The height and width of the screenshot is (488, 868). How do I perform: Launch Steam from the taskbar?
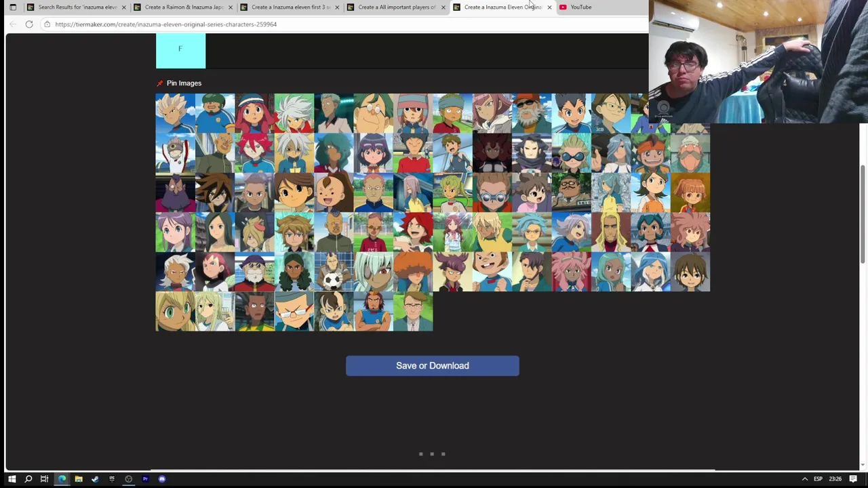[95, 479]
